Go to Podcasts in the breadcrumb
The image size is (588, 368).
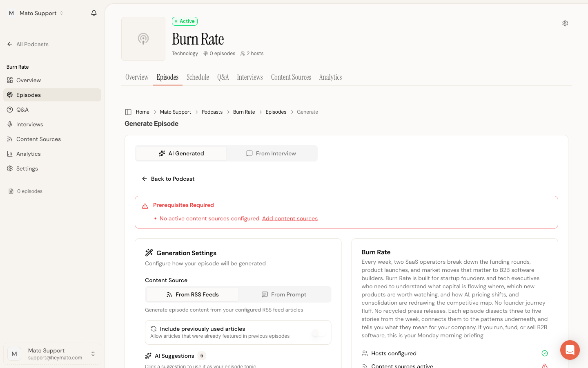tap(212, 112)
